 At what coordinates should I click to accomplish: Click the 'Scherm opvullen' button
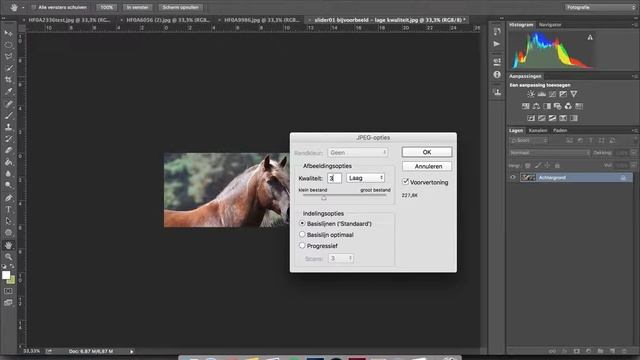180,7
